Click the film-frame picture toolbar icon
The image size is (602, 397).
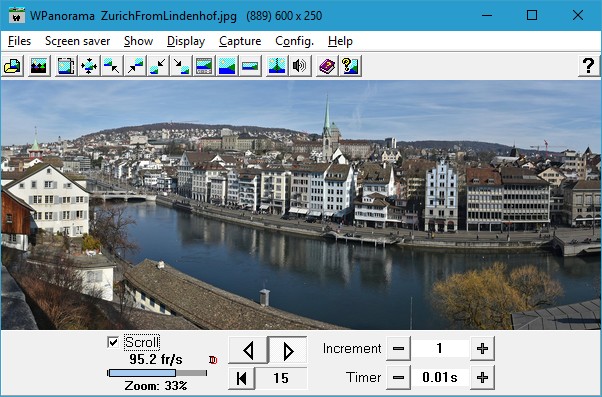[66, 66]
